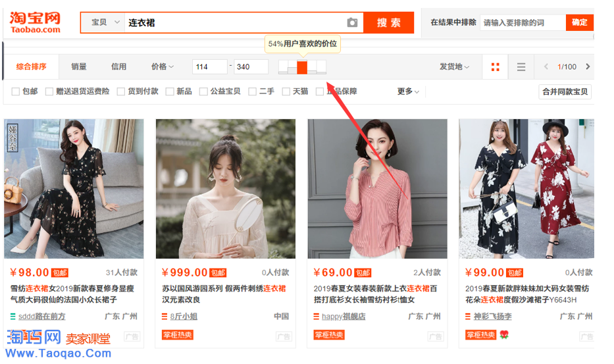Select the rightmost price distribution bar
The width and height of the screenshot is (614, 364).
322,67
